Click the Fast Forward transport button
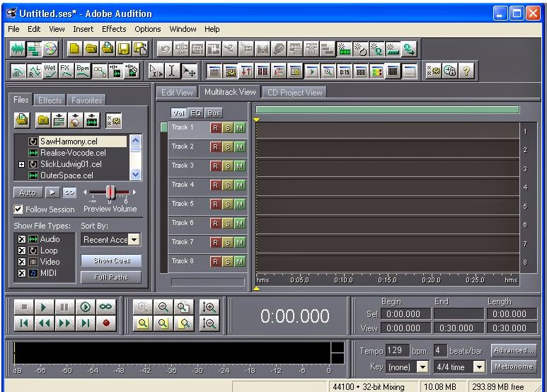Viewport: 547px width, 392px height. pos(64,323)
